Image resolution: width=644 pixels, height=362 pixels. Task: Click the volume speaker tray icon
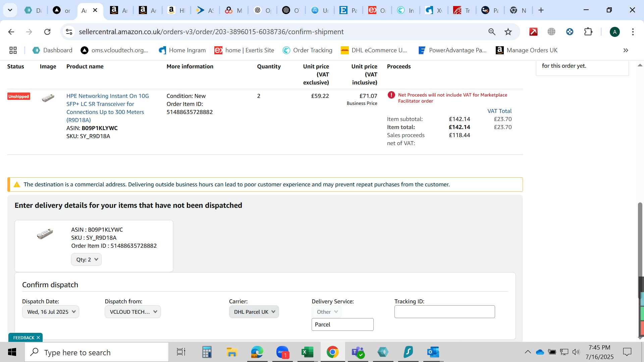(576, 352)
